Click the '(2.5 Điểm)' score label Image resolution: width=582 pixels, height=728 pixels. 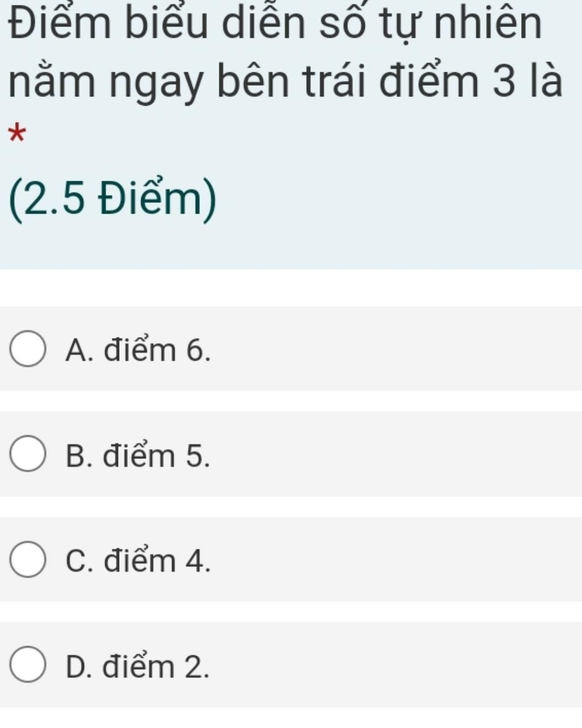click(x=113, y=201)
